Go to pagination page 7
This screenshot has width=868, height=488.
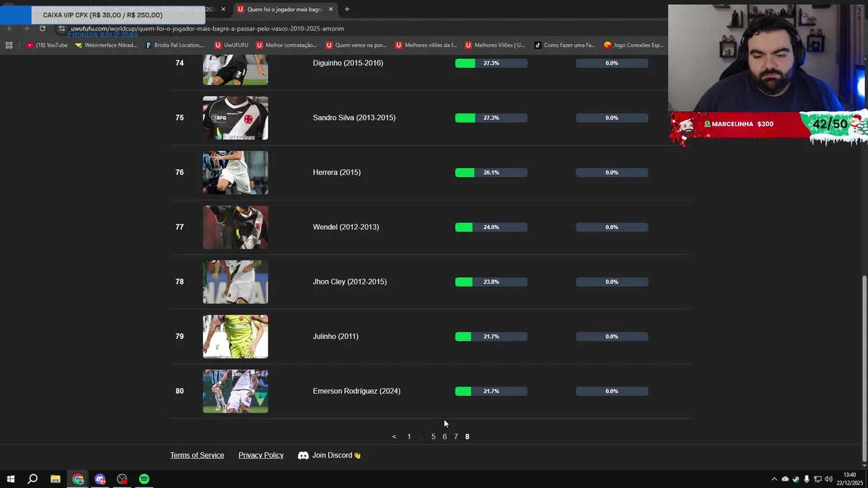(x=456, y=436)
